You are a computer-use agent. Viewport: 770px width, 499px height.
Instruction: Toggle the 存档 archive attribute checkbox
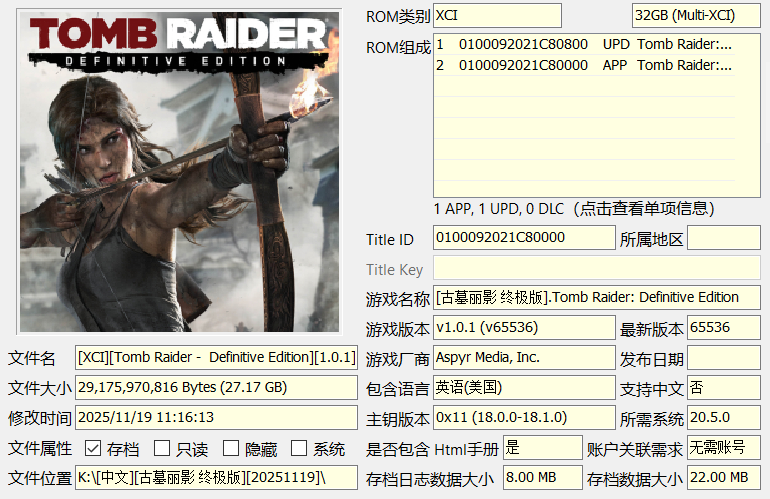point(93,448)
